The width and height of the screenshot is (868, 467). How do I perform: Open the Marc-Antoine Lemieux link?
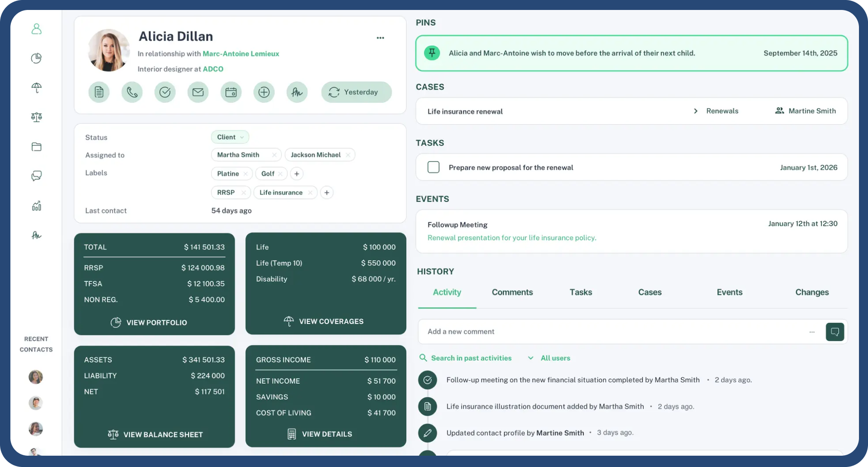pyautogui.click(x=240, y=53)
